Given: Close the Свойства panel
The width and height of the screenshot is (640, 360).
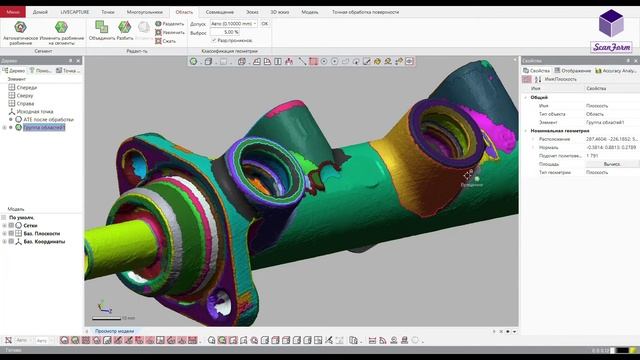Looking at the screenshot, I should coord(636,60).
